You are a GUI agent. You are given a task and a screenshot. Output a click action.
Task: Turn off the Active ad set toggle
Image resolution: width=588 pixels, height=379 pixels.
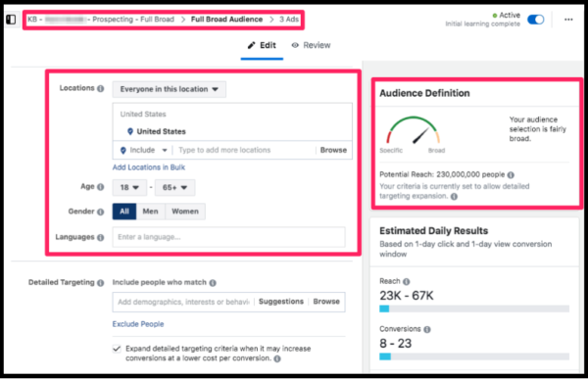pos(535,20)
